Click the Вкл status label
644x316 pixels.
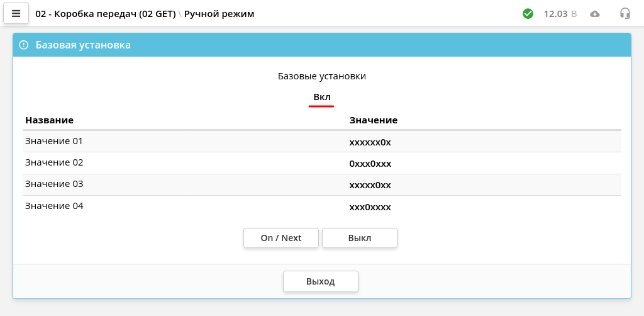coord(322,98)
